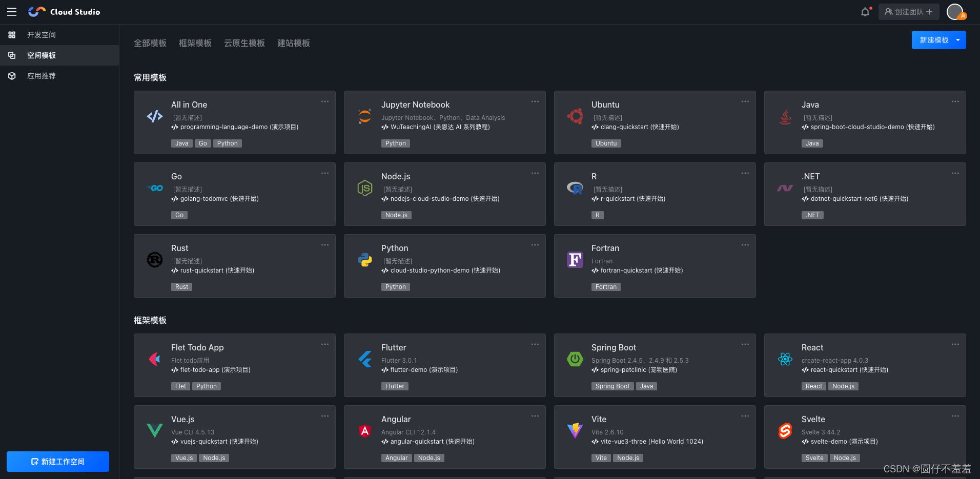Open 开发空间 in the sidebar
The width and height of the screenshot is (980, 479).
(x=59, y=35)
